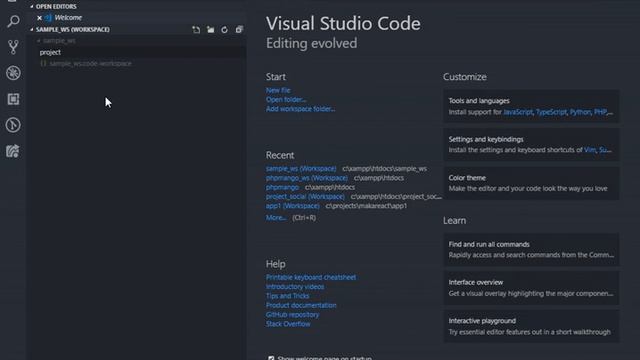
Task: Click the New File icon in the explorer header
Action: click(x=196, y=30)
